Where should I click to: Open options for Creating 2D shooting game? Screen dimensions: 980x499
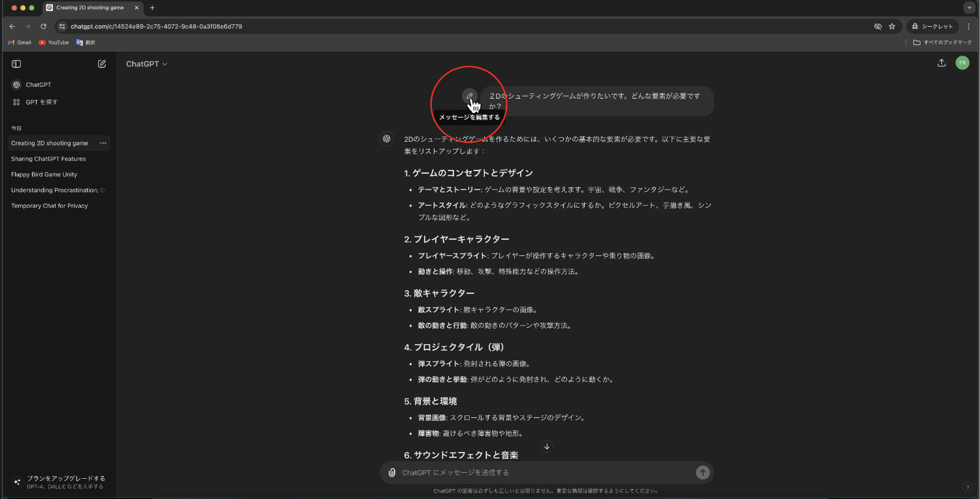click(103, 143)
